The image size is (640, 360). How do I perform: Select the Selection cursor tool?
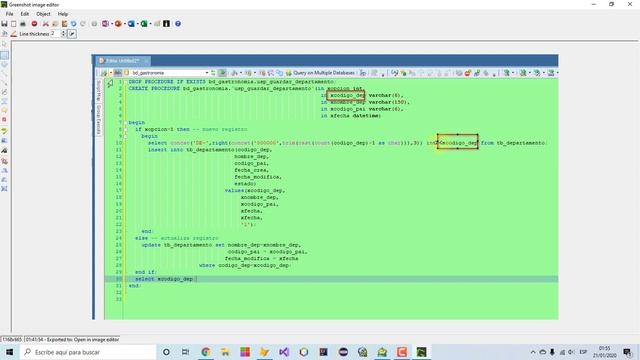tap(4, 44)
